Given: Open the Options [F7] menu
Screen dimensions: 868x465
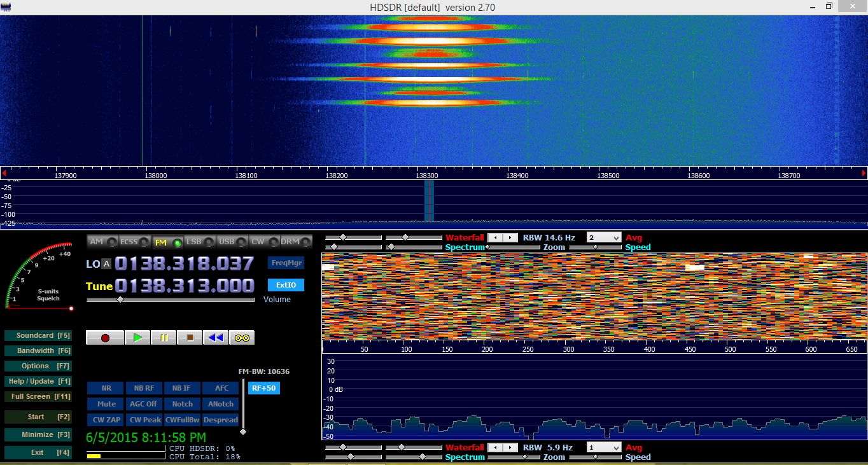Looking at the screenshot, I should point(38,366).
